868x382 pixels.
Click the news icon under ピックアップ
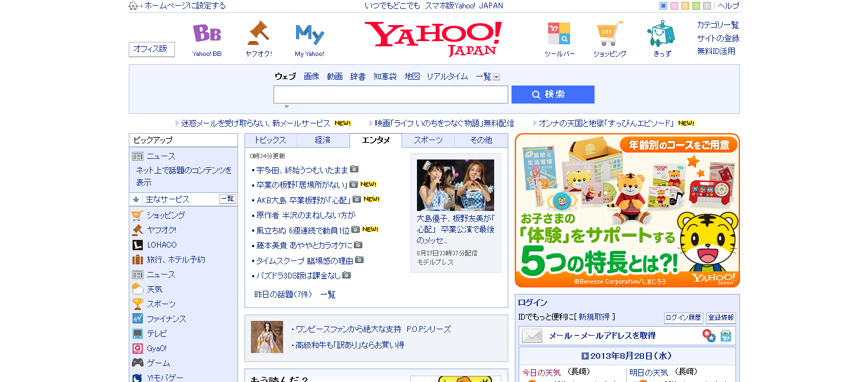pos(137,156)
